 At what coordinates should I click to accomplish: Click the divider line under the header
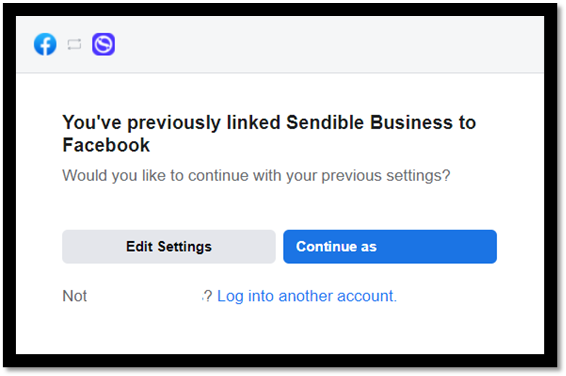280,73
